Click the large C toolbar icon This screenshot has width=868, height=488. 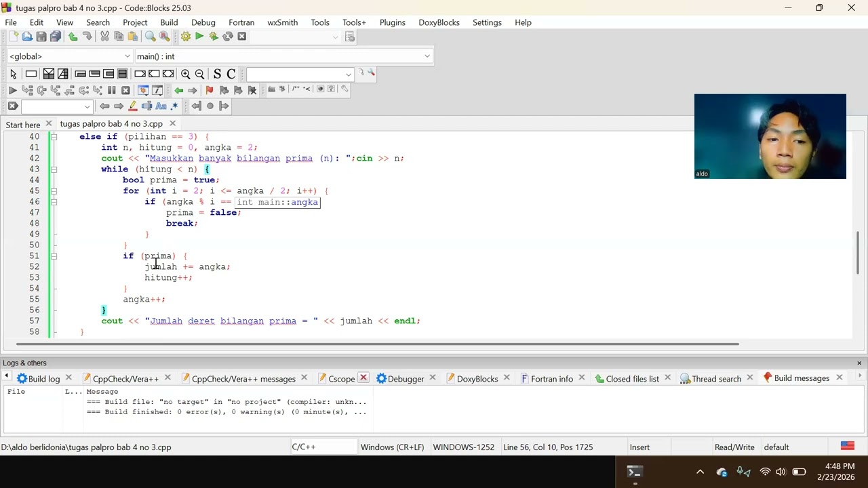[x=231, y=74]
